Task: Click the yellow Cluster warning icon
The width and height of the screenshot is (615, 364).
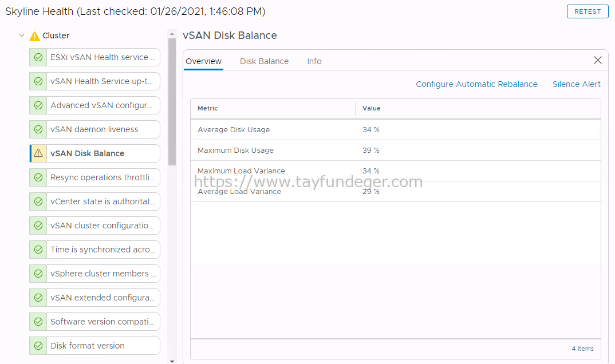Action: [x=34, y=36]
